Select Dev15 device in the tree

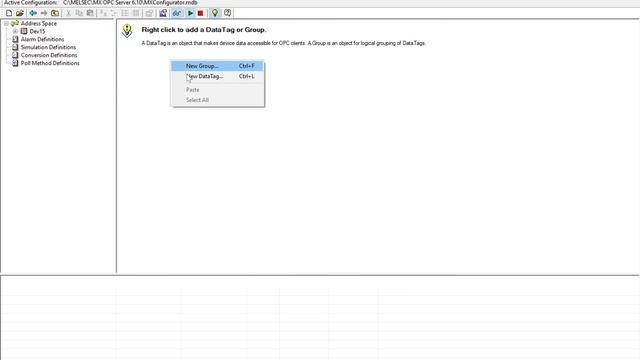pyautogui.click(x=37, y=31)
